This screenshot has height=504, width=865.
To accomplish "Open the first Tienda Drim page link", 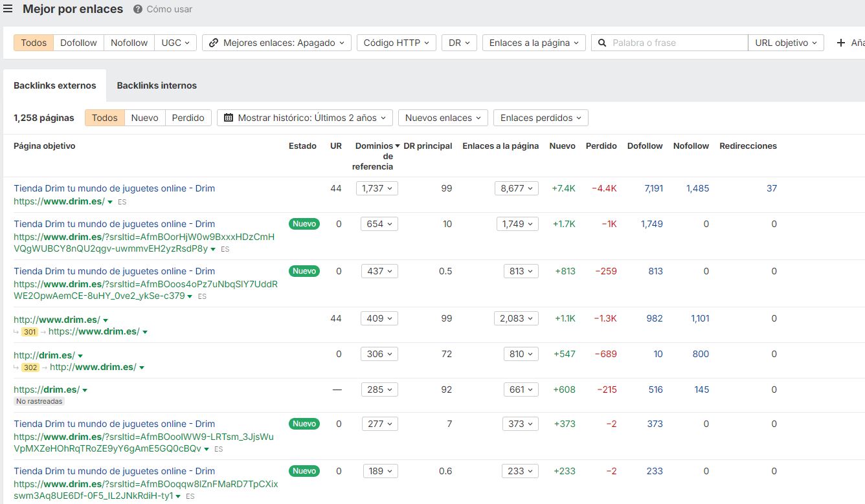I will tap(114, 188).
